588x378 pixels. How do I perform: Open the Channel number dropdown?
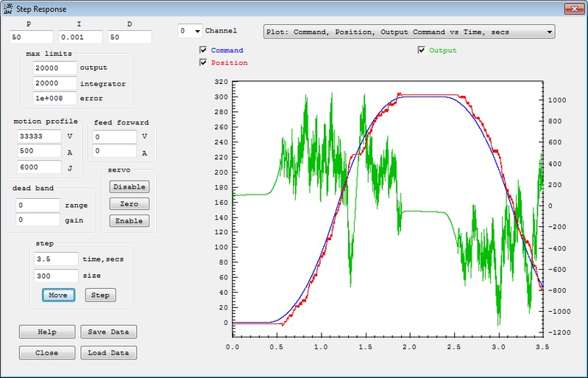coord(191,31)
